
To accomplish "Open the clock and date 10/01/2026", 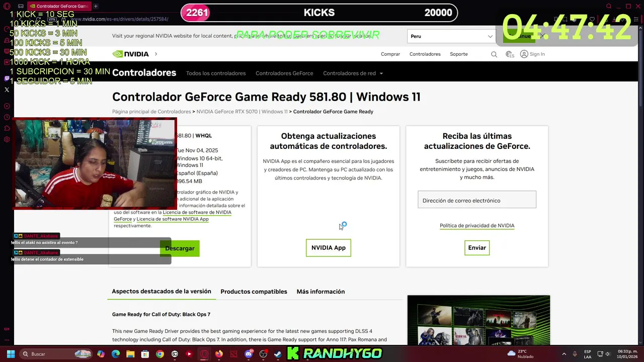I will (627, 354).
